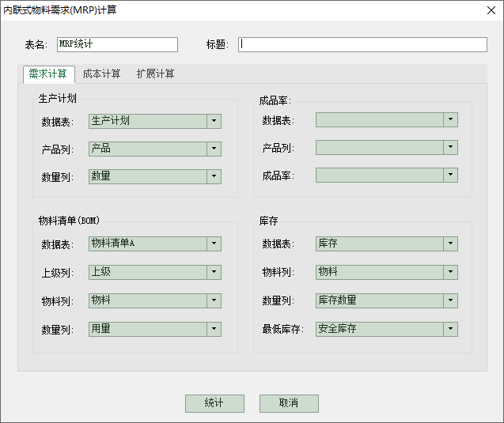Open the 库存数量 dropdown
The image size is (504, 423).
[449, 300]
